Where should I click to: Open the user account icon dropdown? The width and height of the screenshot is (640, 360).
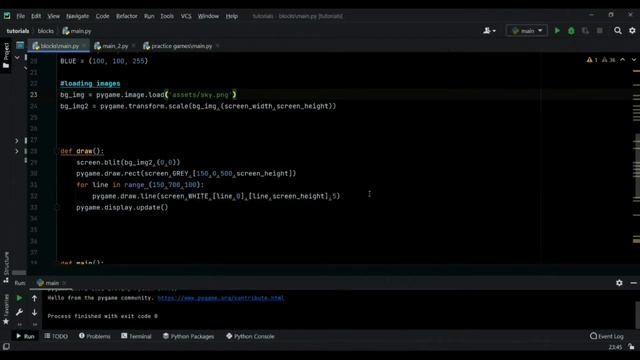coord(489,31)
